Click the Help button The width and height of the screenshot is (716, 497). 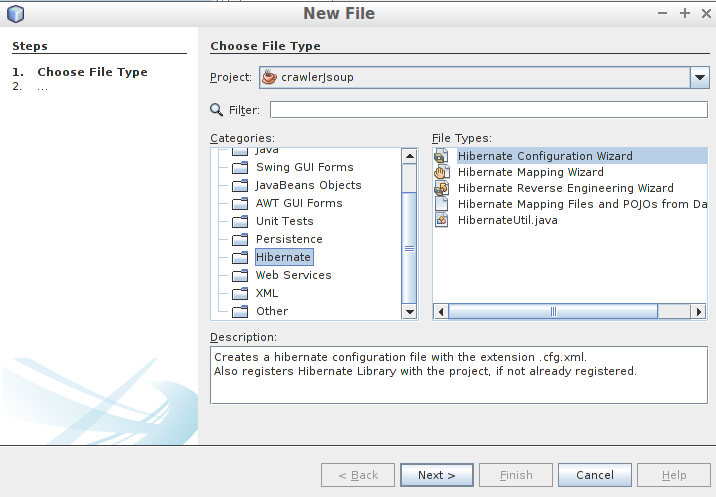[x=674, y=475]
